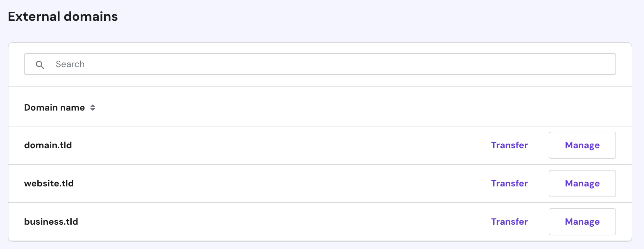Transfer the business.tld domain
This screenshot has width=644, height=249.
point(509,222)
